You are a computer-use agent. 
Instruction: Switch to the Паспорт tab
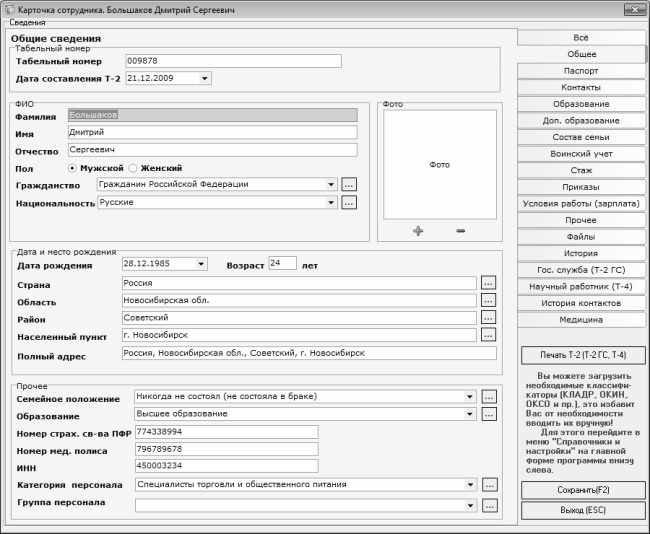(581, 71)
